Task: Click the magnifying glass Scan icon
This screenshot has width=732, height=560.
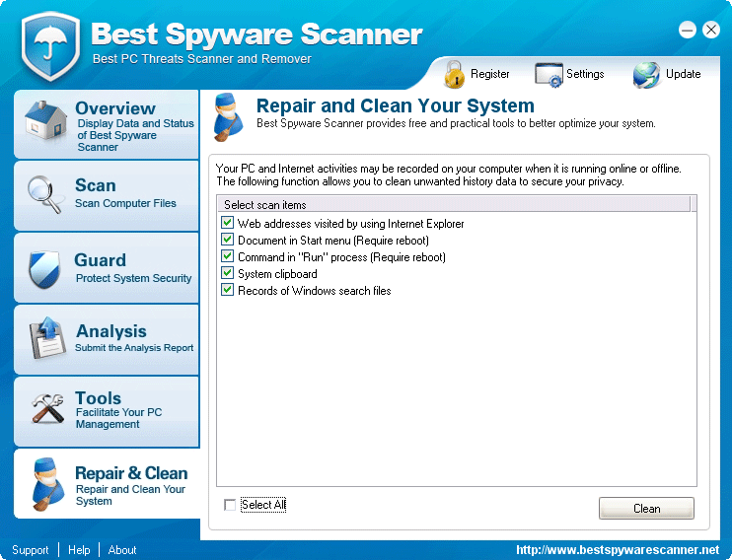Action: 44,194
